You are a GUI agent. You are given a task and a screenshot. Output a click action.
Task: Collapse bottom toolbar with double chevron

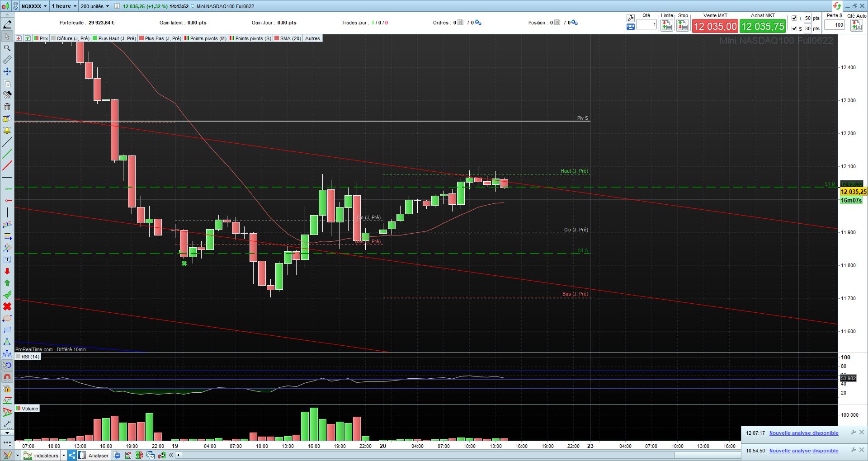[x=171, y=456]
